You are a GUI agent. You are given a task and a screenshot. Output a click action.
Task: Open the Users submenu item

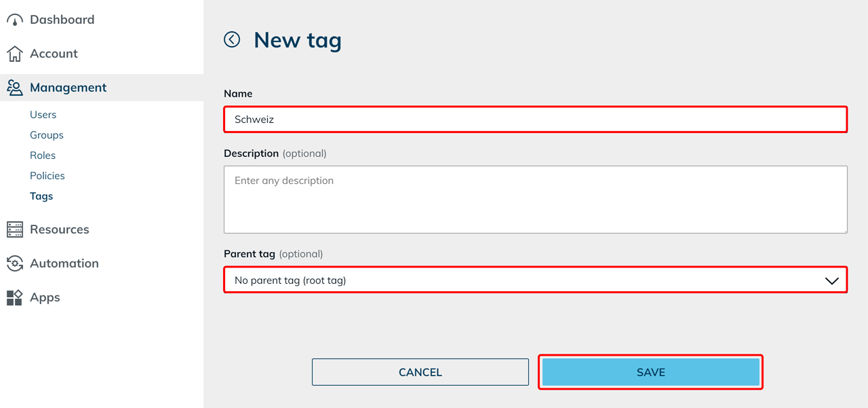(x=43, y=115)
